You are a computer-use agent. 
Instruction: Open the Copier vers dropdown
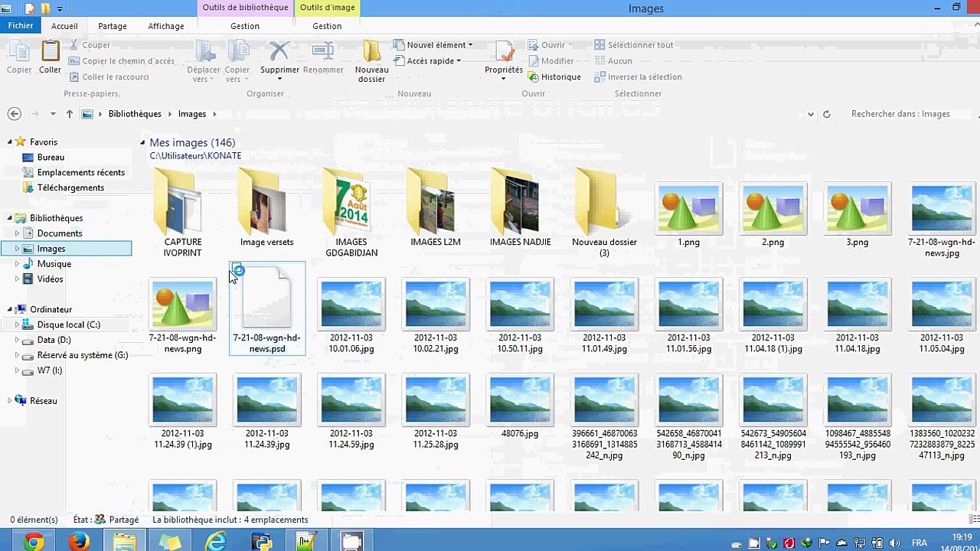237,61
